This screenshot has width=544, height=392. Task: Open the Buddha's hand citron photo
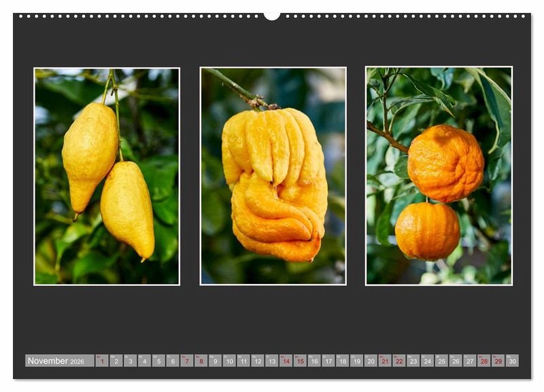tap(273, 176)
